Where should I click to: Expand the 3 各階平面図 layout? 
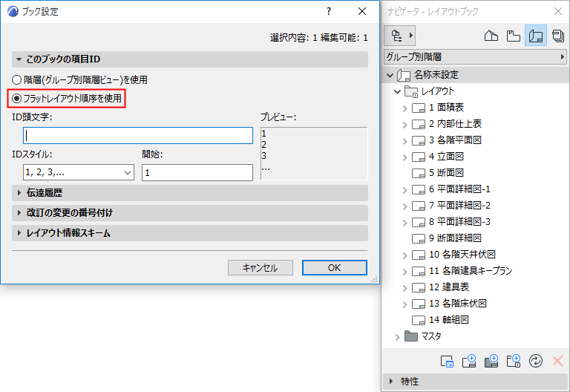(x=405, y=141)
